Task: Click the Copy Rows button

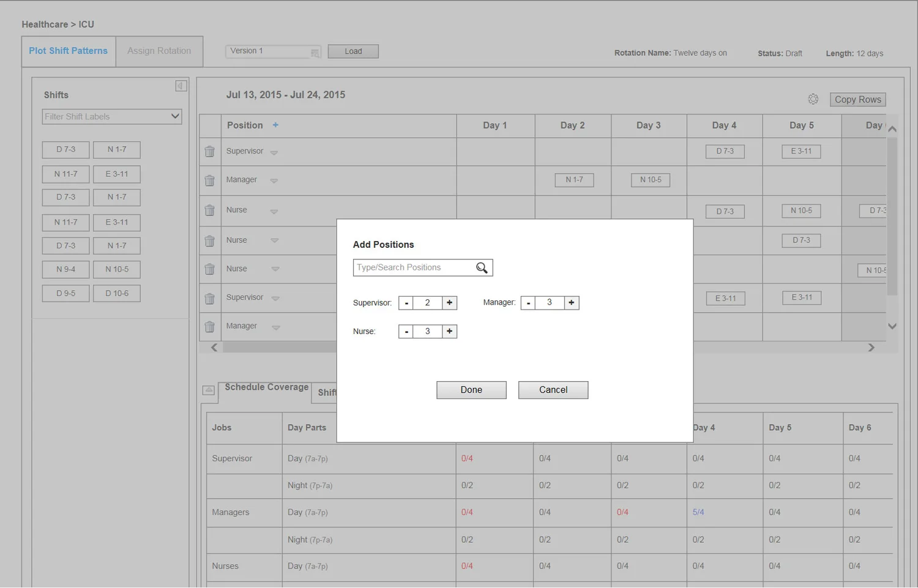Action: (x=857, y=100)
